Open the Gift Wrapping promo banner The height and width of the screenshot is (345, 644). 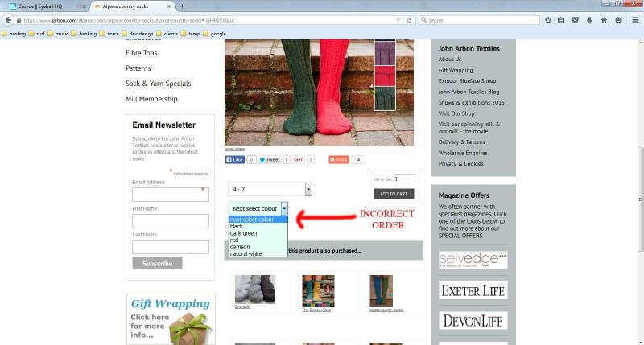[171, 319]
